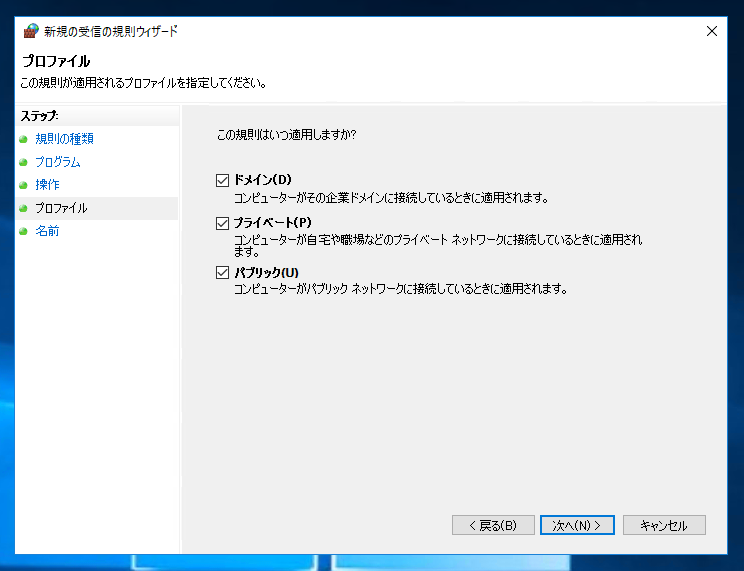Go to the 名前 step
744x571 pixels.
47,231
